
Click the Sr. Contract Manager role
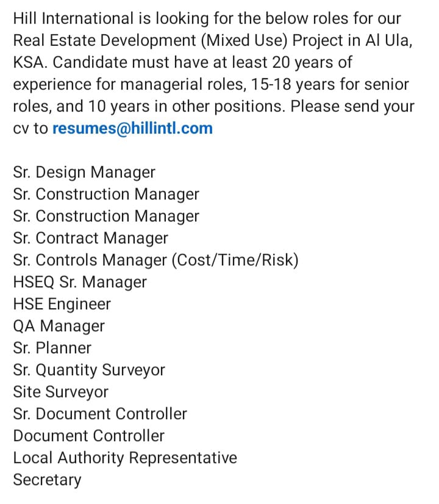click(x=91, y=239)
